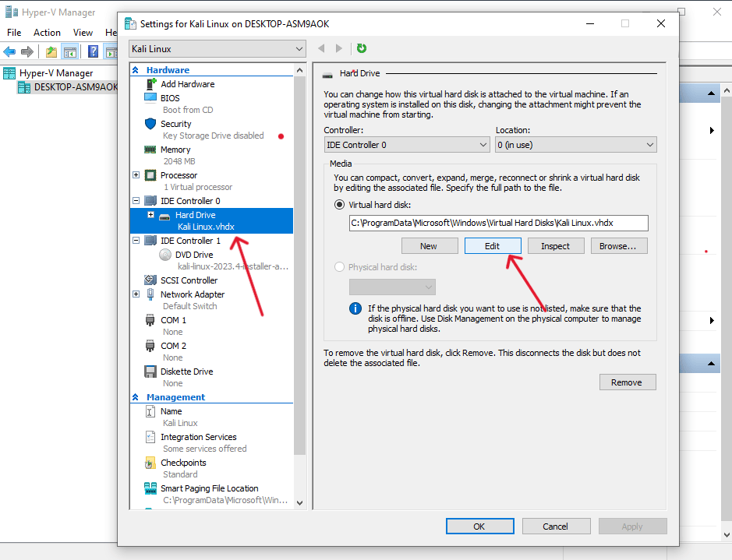Click the DESKTOP-ASM9AOK server icon

(24, 87)
